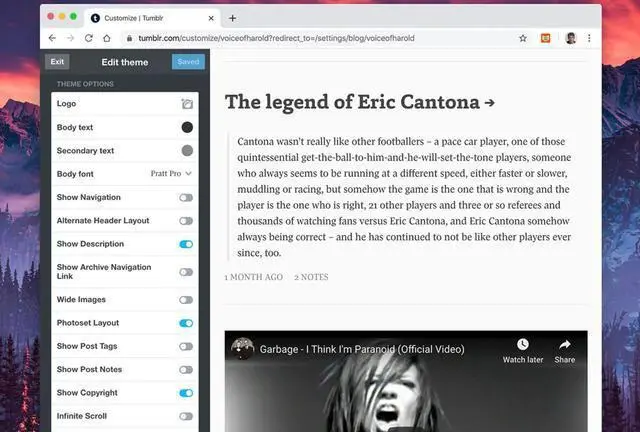Enable Show Navigation
640x432 pixels.
[x=186, y=198]
